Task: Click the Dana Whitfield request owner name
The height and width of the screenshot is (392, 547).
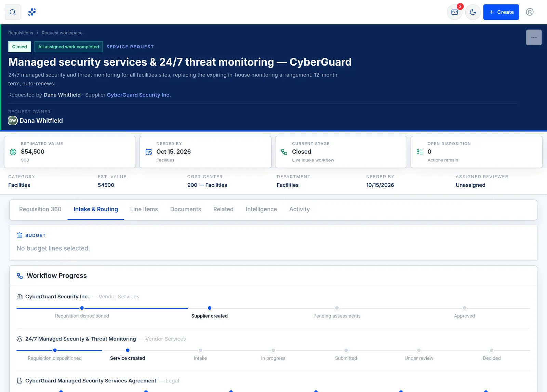Action: point(41,121)
